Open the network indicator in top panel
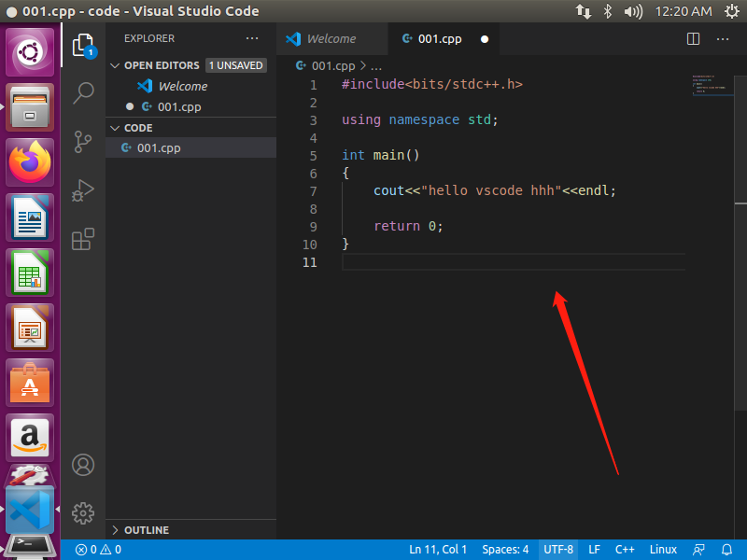 click(584, 11)
